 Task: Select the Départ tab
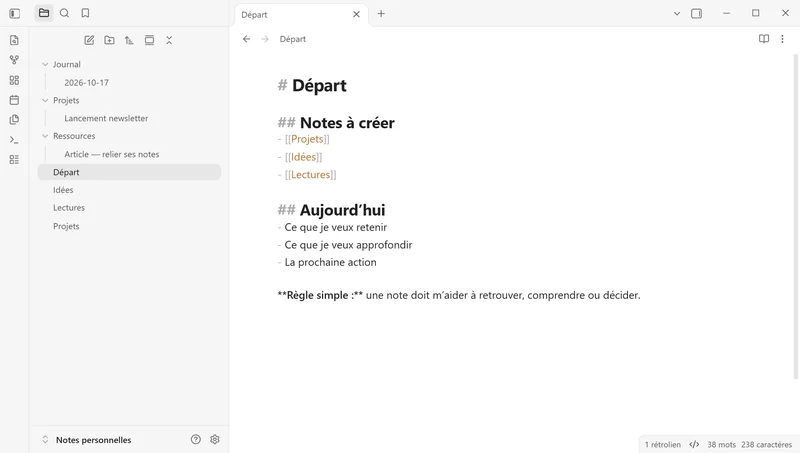point(301,15)
